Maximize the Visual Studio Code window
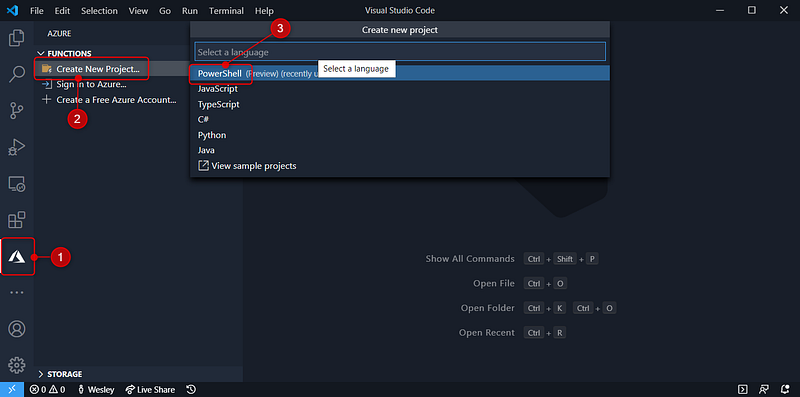 [x=752, y=10]
